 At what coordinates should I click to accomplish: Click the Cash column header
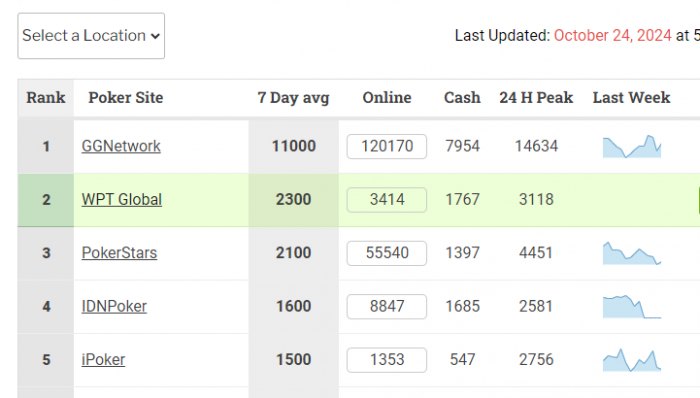click(x=462, y=97)
